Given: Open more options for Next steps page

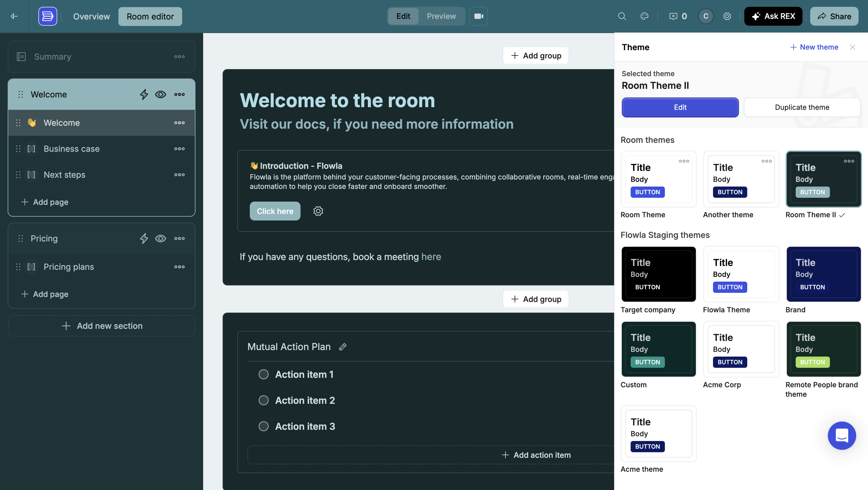Looking at the screenshot, I should (x=179, y=174).
